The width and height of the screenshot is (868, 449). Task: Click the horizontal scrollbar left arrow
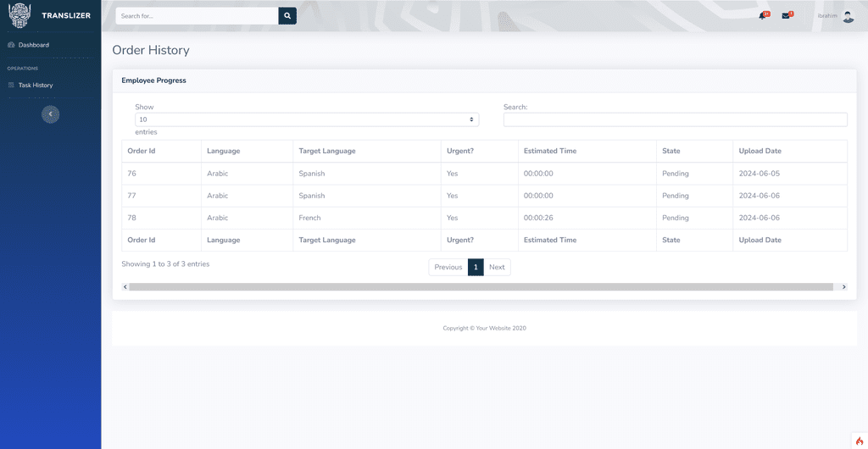[125, 287]
